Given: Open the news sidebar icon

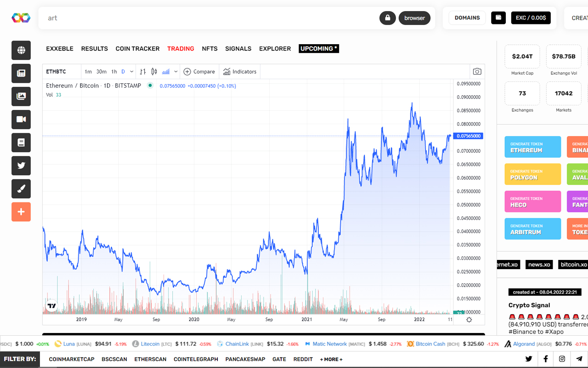Looking at the screenshot, I should [21, 73].
